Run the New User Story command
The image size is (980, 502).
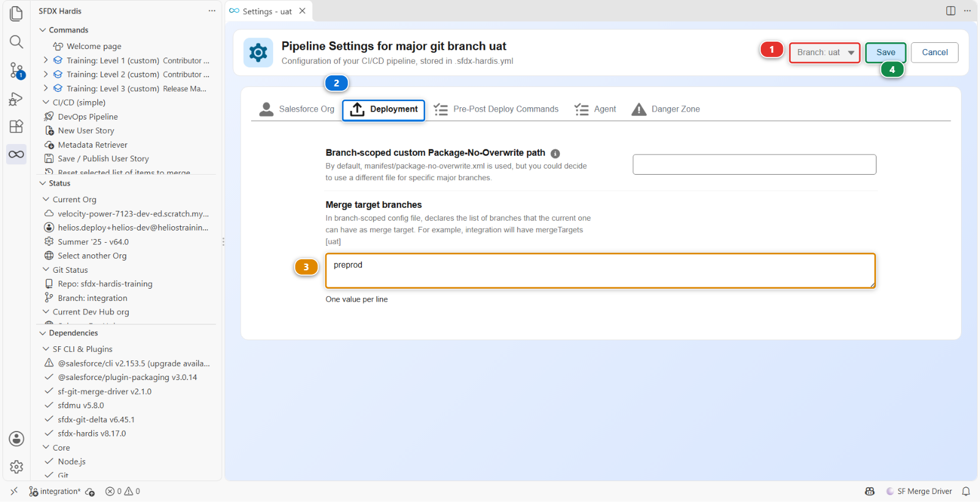point(86,131)
